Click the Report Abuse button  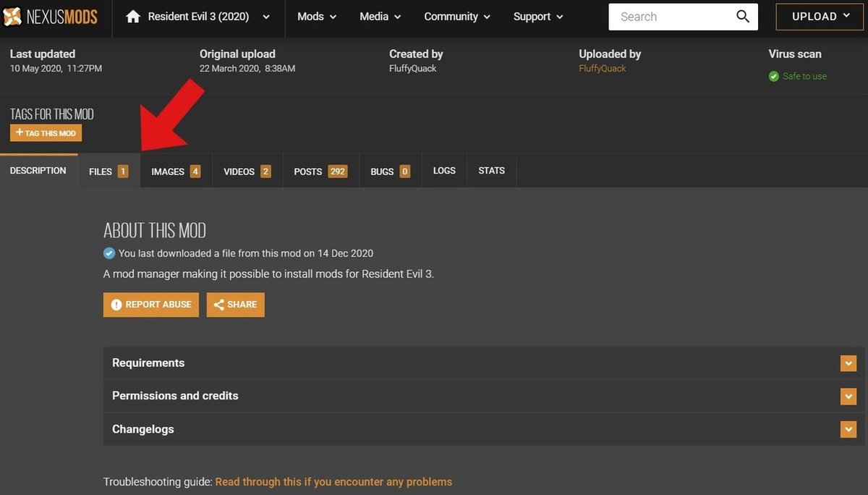pos(150,305)
